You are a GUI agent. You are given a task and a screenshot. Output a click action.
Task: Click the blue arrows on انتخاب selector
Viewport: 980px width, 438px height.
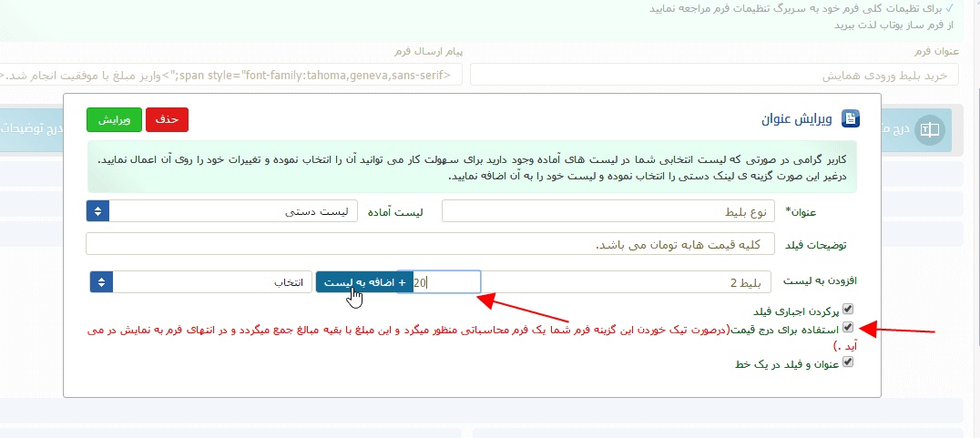click(101, 282)
